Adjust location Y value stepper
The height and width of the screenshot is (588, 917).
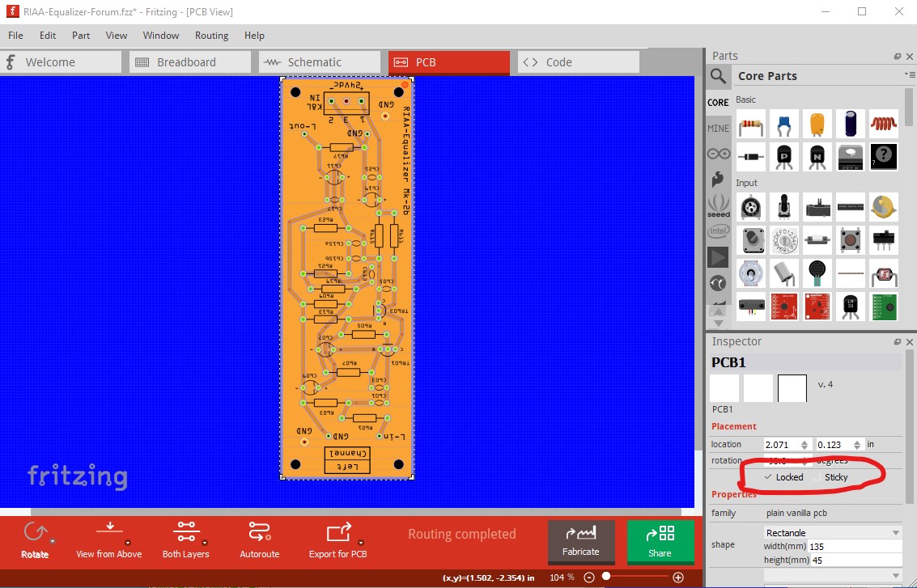click(857, 445)
